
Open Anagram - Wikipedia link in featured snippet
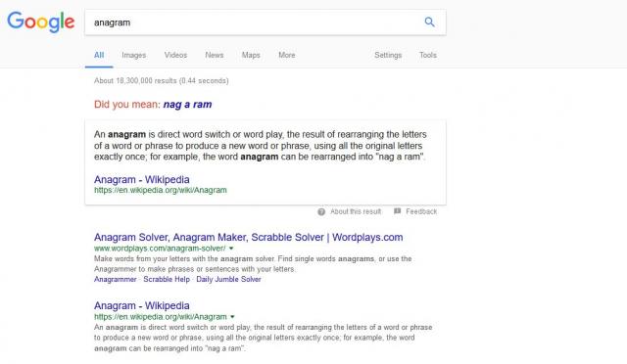(141, 179)
